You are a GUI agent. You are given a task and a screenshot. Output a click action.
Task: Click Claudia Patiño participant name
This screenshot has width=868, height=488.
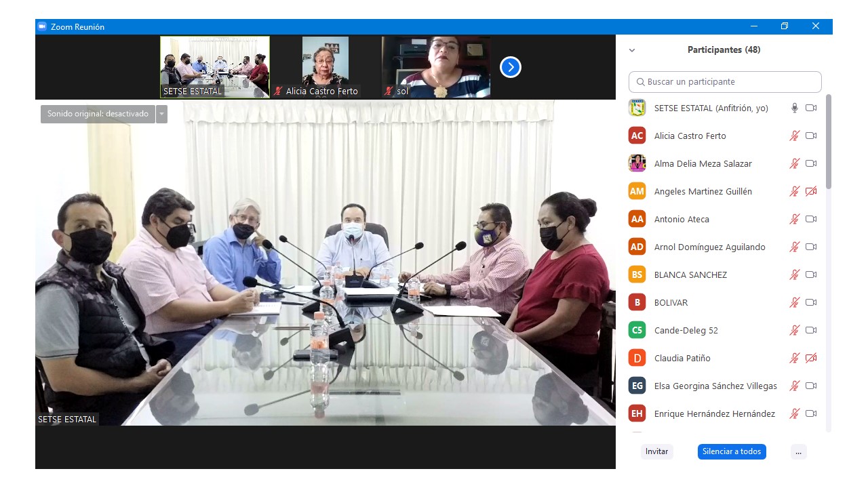(x=682, y=358)
